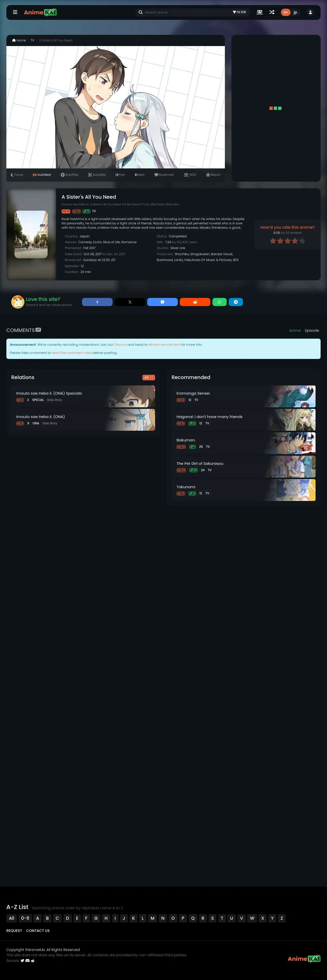327x980 pixels.
Task: Open read the comment rules link
Action: click(72, 353)
